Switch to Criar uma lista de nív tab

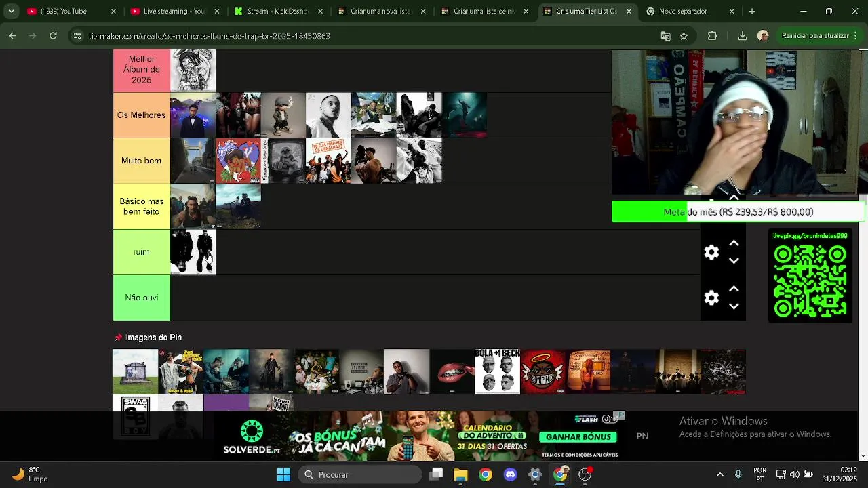[x=484, y=12]
